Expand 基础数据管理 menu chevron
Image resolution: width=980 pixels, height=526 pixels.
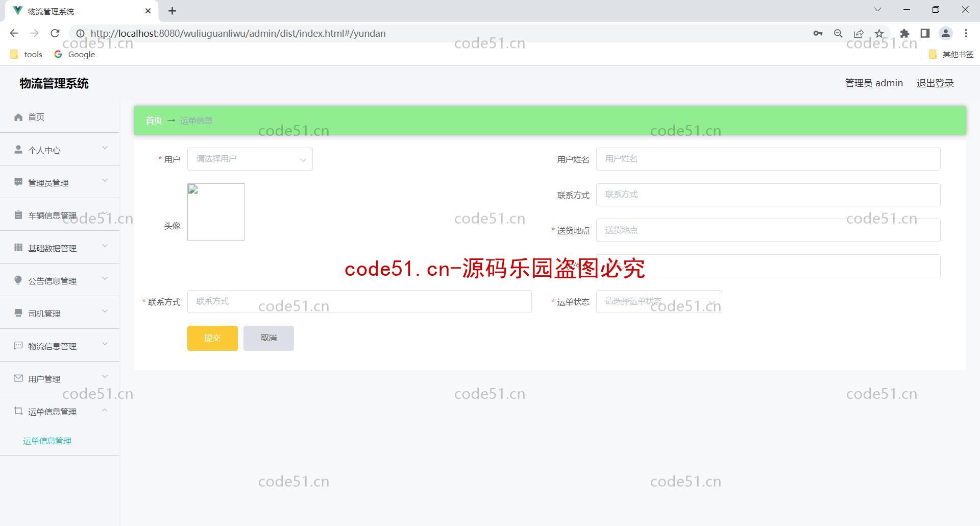point(105,246)
